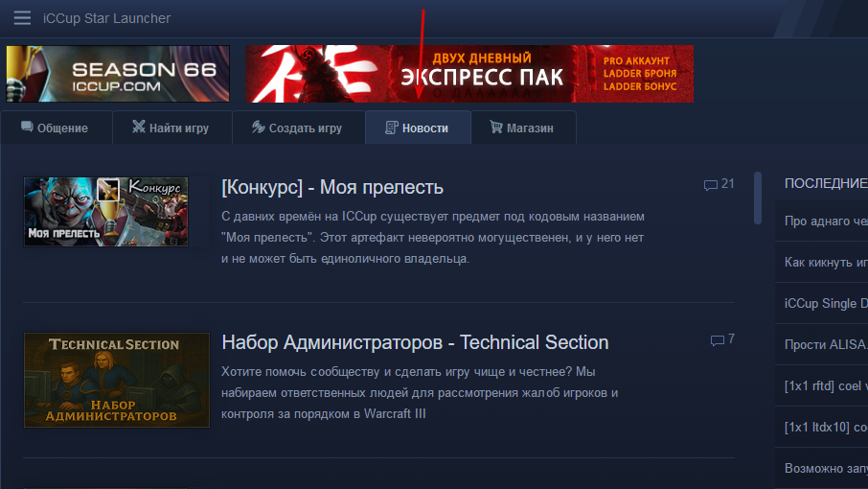Click the Technical Section recruitment thumbnail
The image size is (868, 489).
pyautogui.click(x=117, y=380)
